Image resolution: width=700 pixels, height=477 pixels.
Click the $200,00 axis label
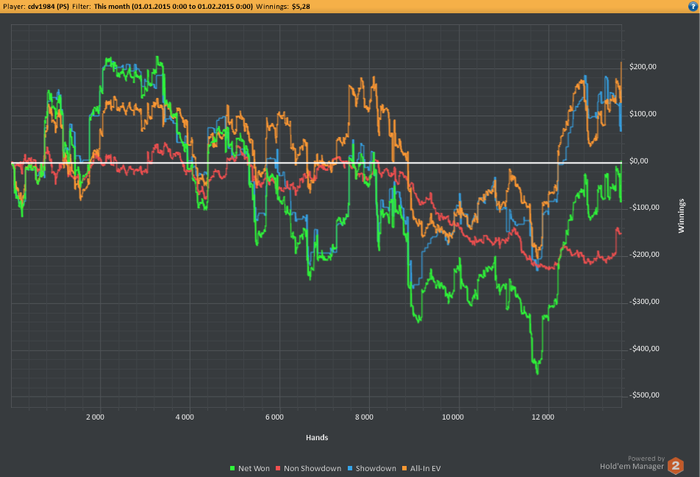pyautogui.click(x=643, y=67)
